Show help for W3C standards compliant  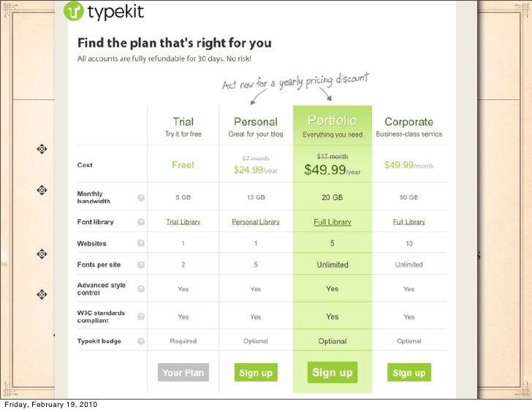[141, 316]
